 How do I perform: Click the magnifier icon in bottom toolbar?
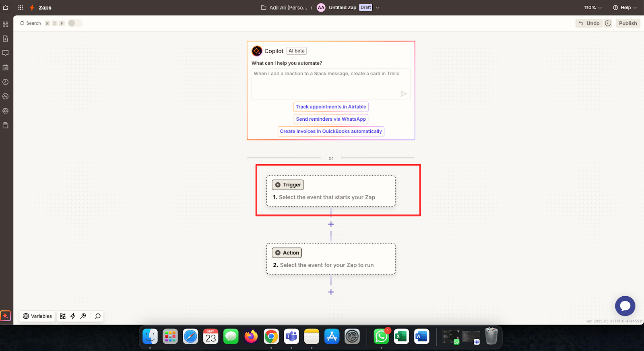[98, 316]
